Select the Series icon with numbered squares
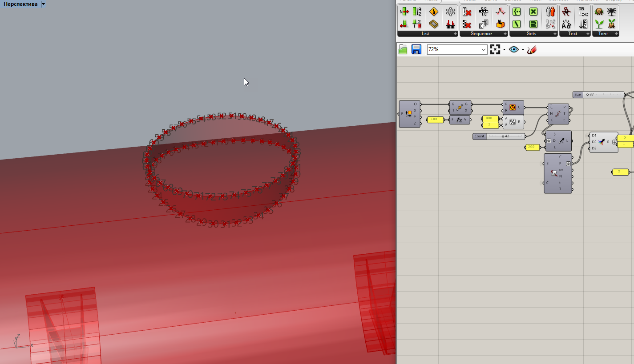 pos(484,24)
